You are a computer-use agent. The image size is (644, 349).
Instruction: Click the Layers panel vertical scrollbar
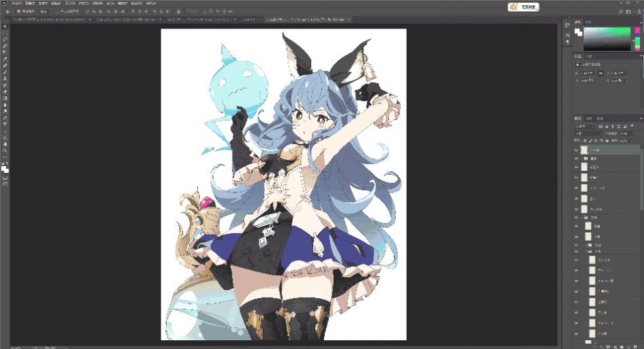pyautogui.click(x=641, y=179)
